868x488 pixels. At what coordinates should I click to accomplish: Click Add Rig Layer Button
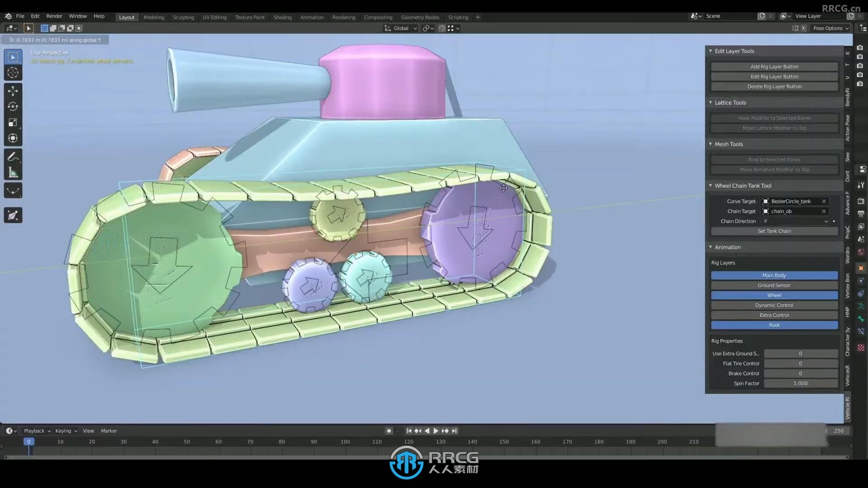coord(774,66)
